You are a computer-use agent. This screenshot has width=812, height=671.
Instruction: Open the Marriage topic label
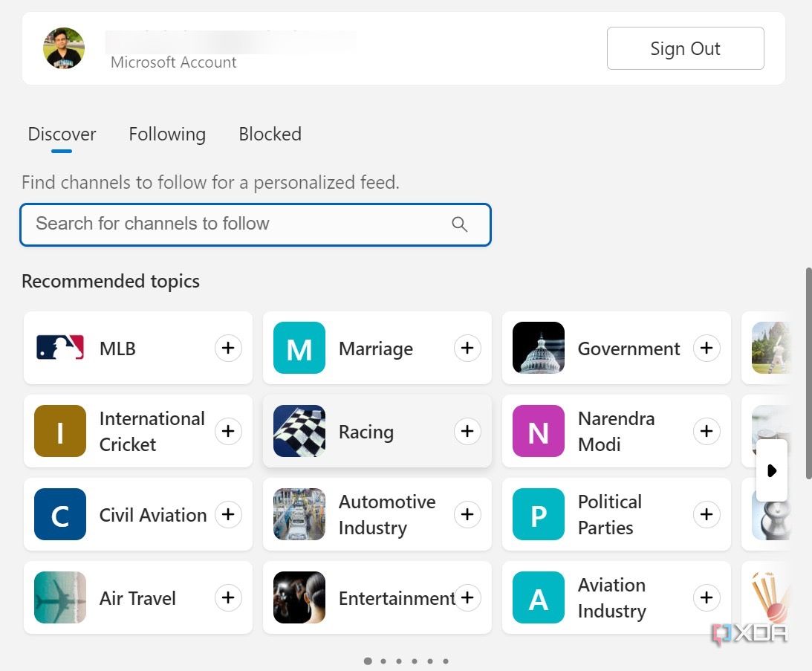376,349
